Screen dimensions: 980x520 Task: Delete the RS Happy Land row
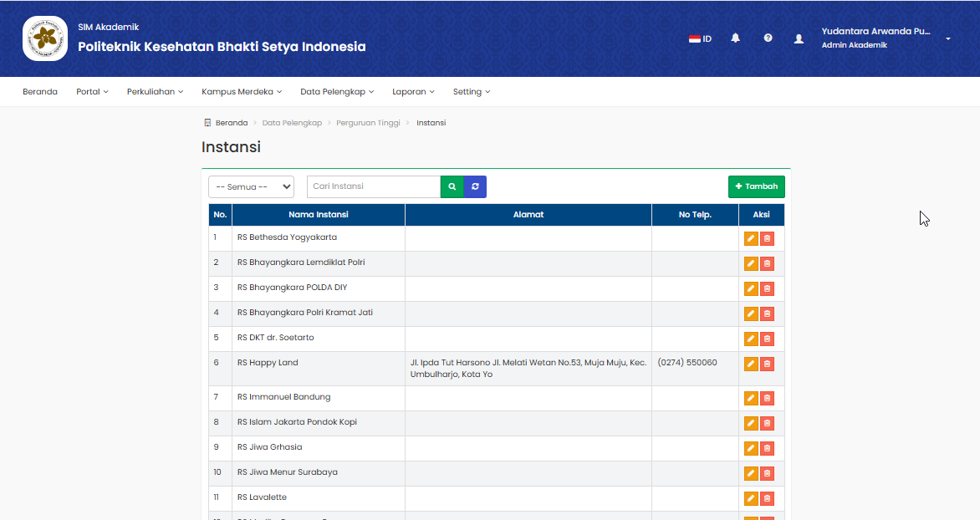coord(767,365)
